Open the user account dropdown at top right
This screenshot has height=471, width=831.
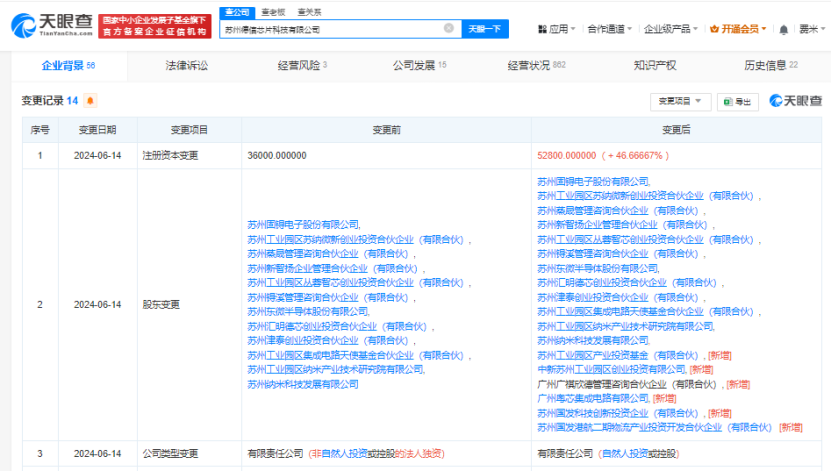coord(812,29)
